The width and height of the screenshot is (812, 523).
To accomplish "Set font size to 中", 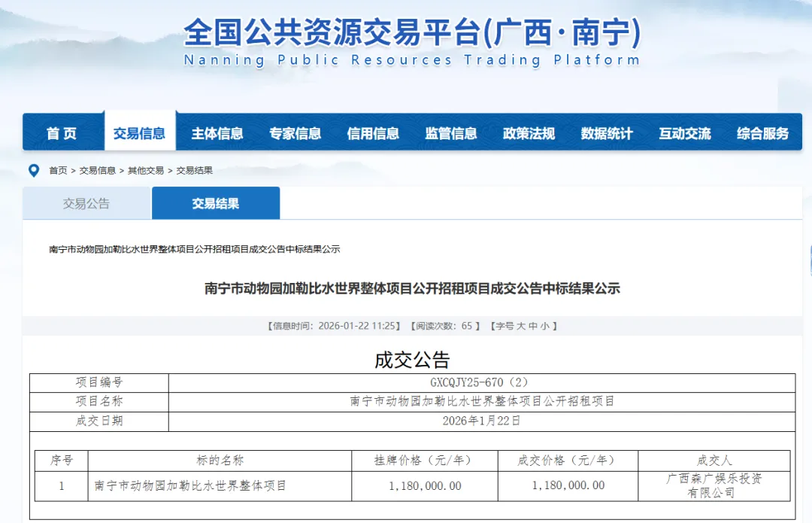I will (533, 326).
